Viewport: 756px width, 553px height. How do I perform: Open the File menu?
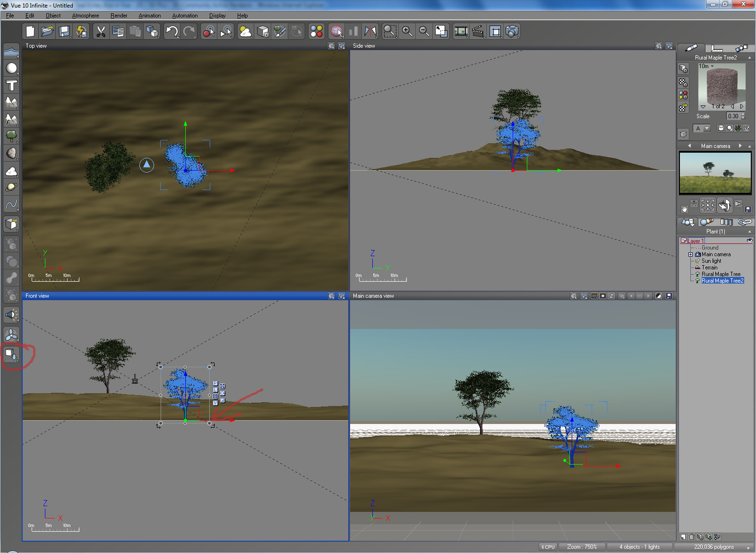pyautogui.click(x=10, y=16)
